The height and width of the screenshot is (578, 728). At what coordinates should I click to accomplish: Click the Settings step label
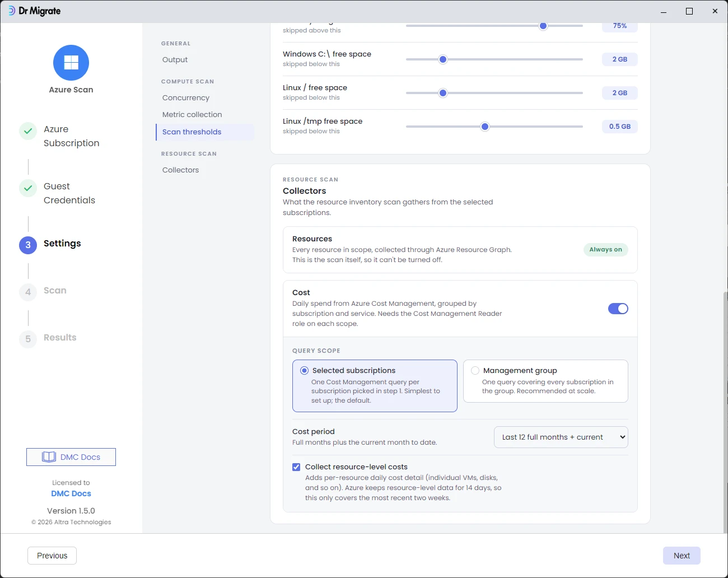pyautogui.click(x=62, y=244)
